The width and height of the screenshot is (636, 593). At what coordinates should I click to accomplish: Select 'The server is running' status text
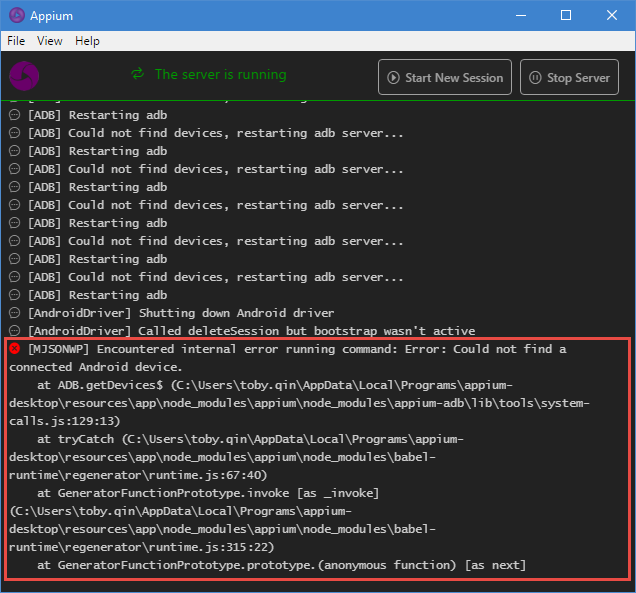tap(221, 74)
